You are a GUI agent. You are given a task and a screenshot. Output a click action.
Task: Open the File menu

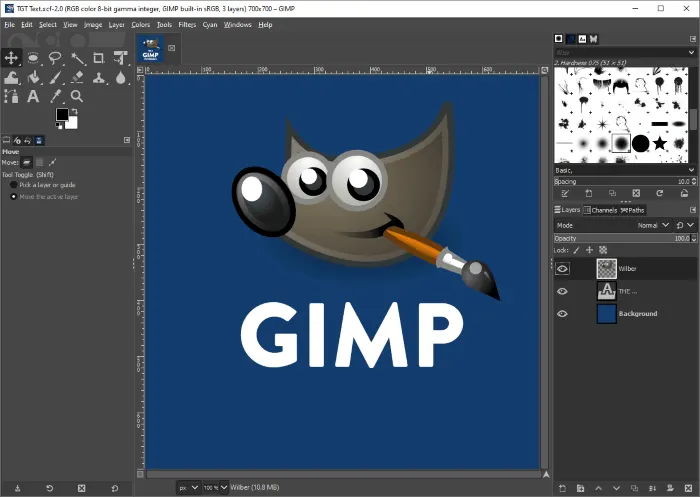(9, 25)
